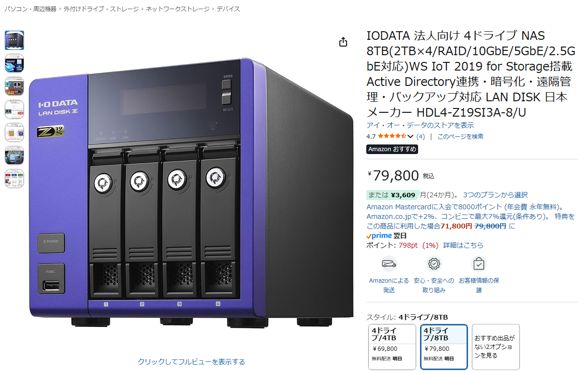
Task: Visit アイ・オー・データのストアを表示 link
Action: pos(420,125)
